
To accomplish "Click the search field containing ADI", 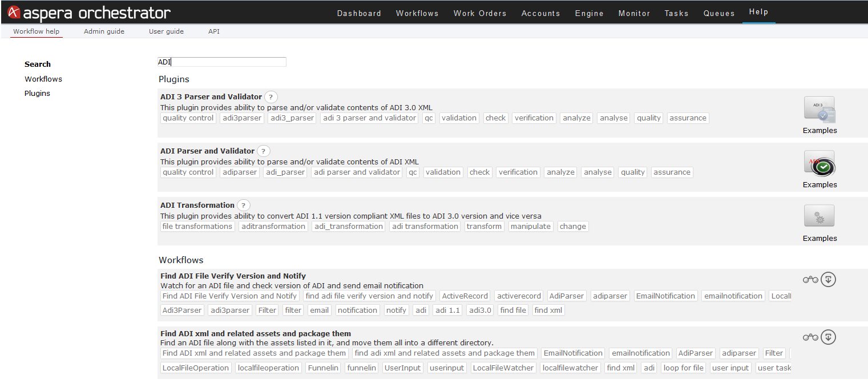I will 222,62.
